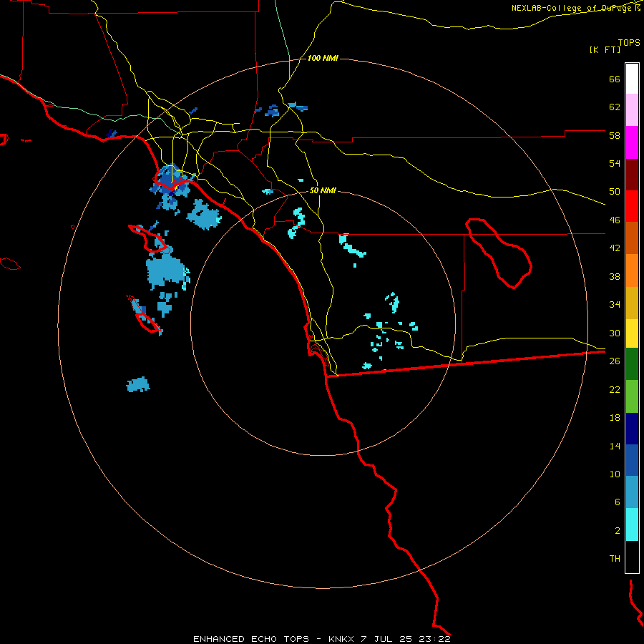Click the legend value '54'
Viewport: 644px width, 644px height.
point(615,163)
